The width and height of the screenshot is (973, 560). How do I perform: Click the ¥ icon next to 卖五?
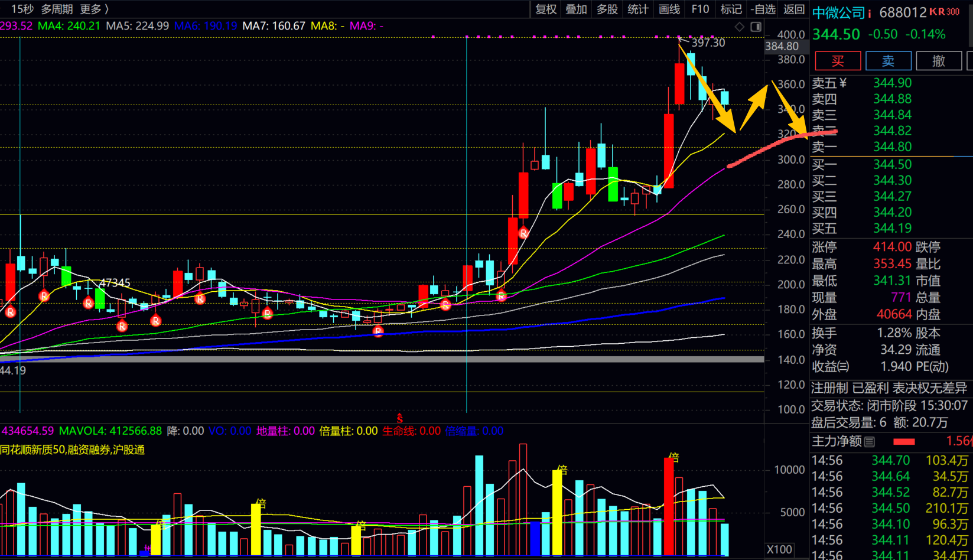point(842,83)
